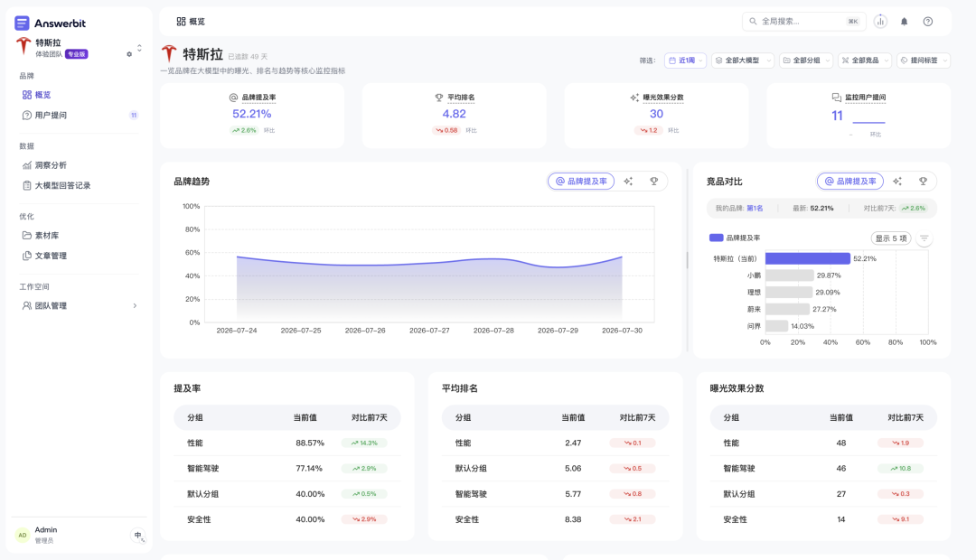Toggle language switch icon 中
This screenshot has width=976, height=560.
pos(138,535)
